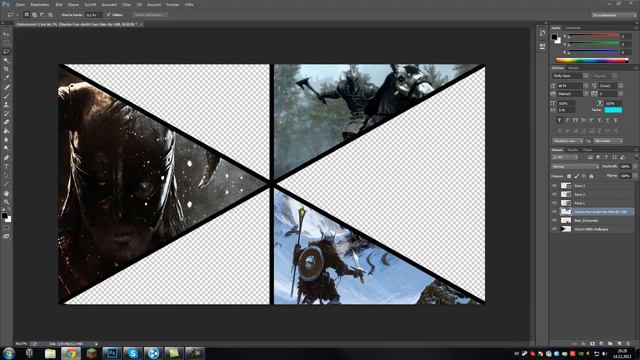Open the layer filter type dropdown

pos(565,157)
